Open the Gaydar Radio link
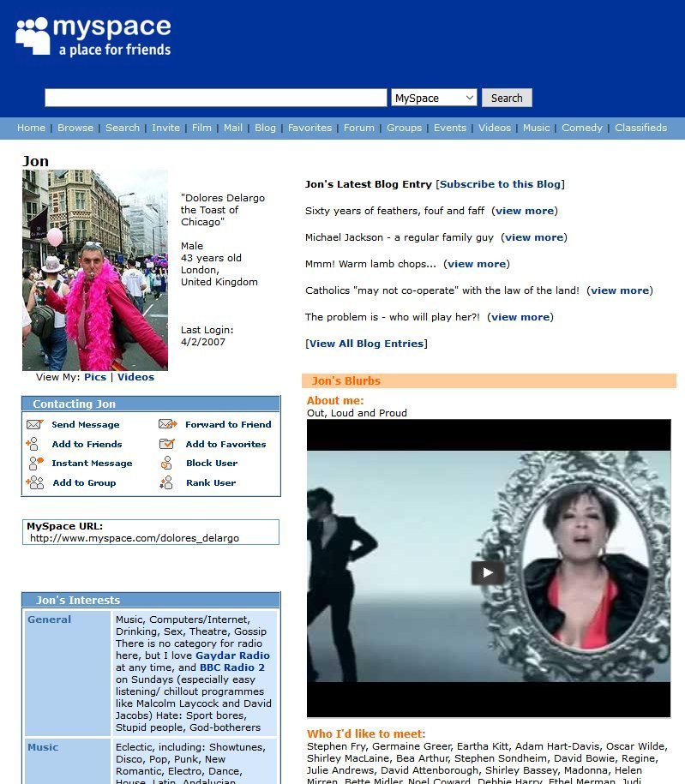Viewport: 685px width, 784px height. coord(232,655)
